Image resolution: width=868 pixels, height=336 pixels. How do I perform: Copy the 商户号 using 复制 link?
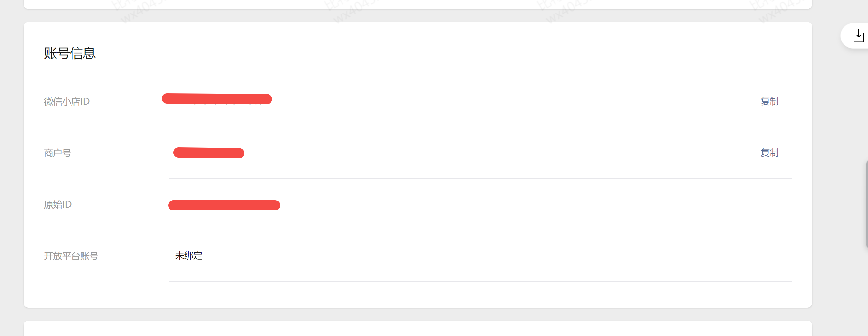769,153
